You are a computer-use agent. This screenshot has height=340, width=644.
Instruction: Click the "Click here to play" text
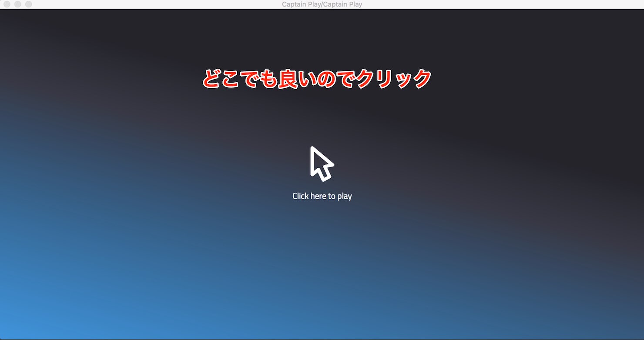(322, 196)
